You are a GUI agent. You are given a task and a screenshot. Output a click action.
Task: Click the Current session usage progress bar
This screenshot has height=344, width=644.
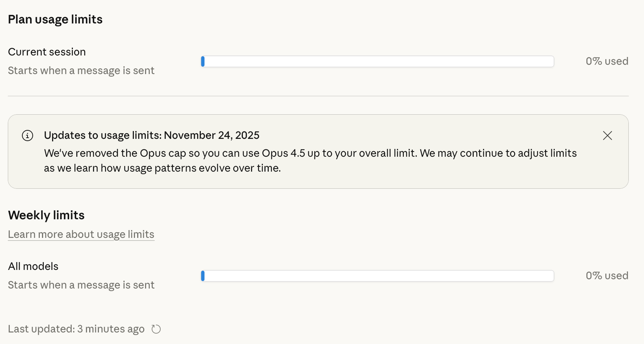377,61
